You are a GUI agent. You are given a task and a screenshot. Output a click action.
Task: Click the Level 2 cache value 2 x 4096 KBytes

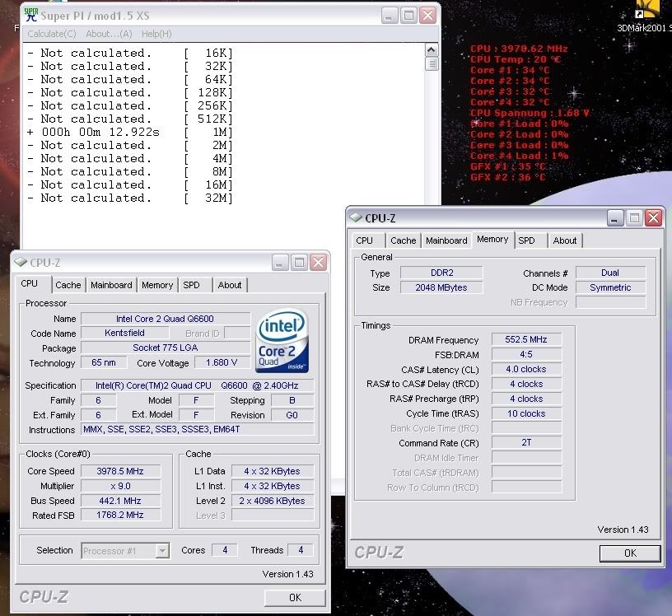click(x=272, y=500)
